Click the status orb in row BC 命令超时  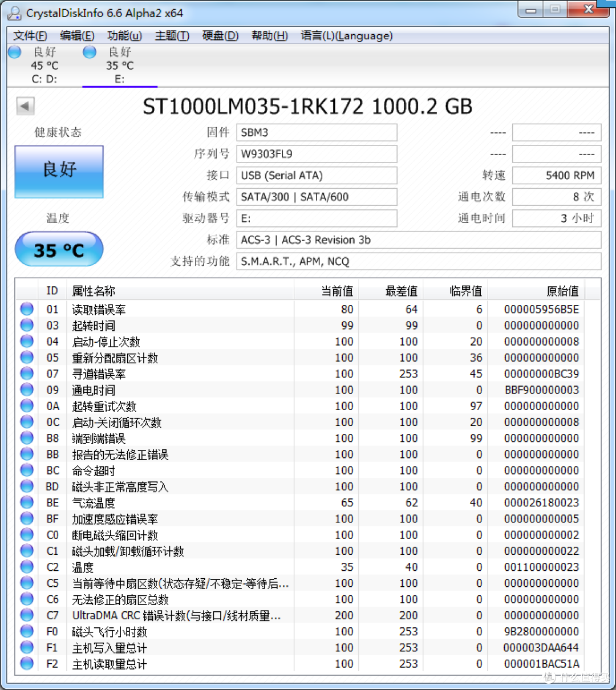[27, 470]
